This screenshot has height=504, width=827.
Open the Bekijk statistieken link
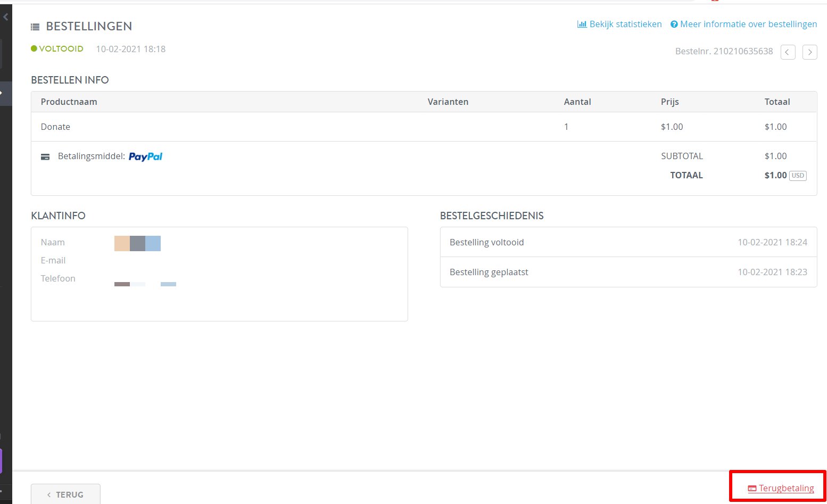(x=619, y=24)
